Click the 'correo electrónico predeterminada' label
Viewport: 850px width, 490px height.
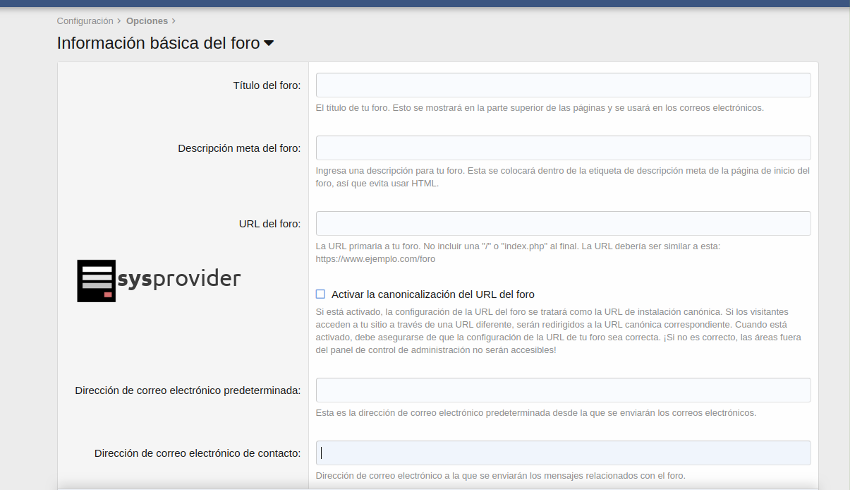(x=188, y=390)
